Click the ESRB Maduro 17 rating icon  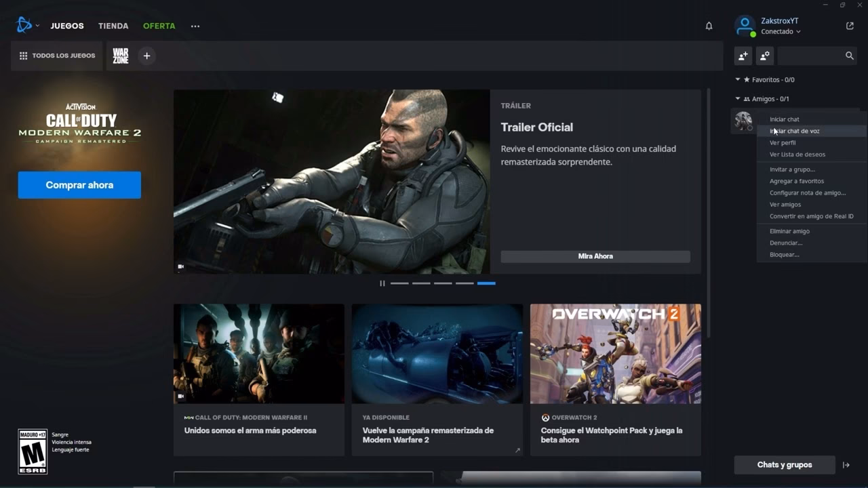(33, 451)
